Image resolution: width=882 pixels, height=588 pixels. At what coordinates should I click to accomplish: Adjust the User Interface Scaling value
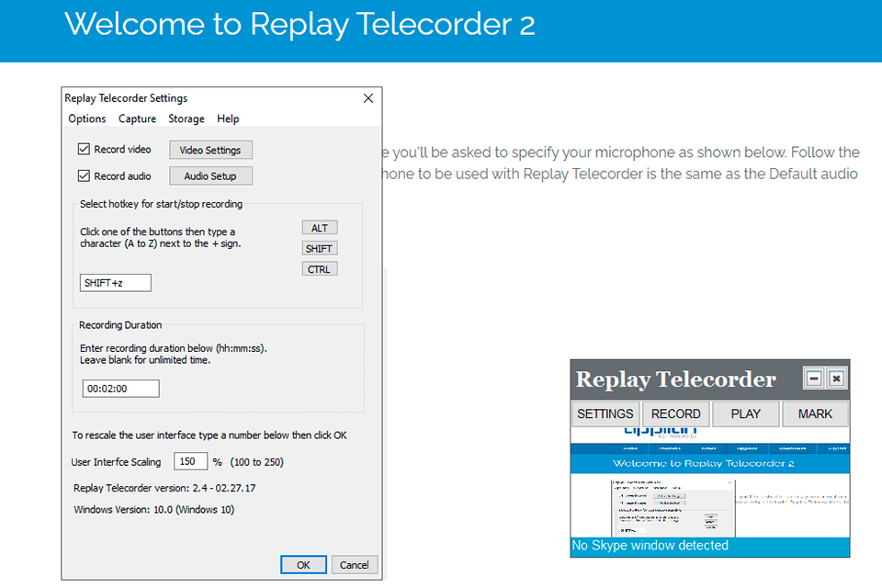pyautogui.click(x=190, y=461)
